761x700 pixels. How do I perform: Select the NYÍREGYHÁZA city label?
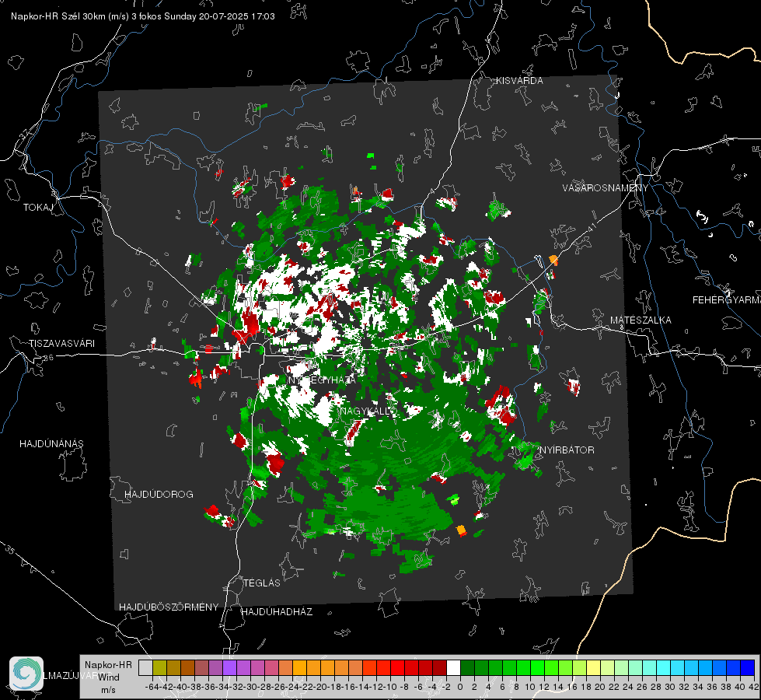tap(322, 380)
